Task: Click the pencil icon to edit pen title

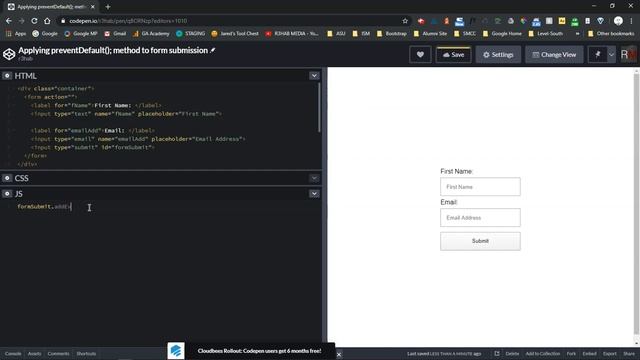Action: click(213, 50)
